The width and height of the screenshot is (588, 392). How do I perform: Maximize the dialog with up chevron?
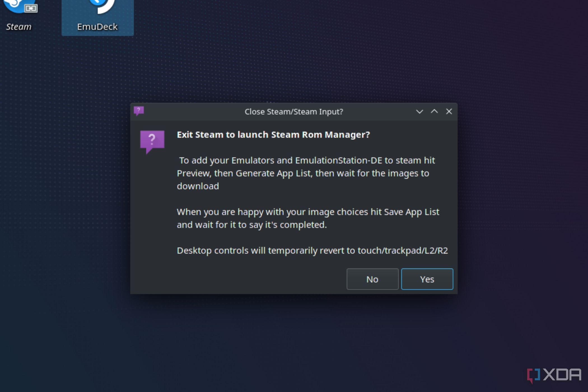434,111
